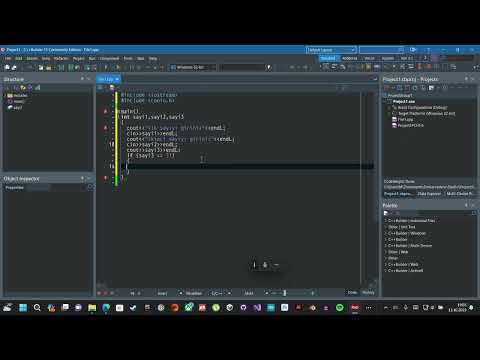
Task: Select ProjectGroup1 in Projects panel
Action: [x=400, y=96]
